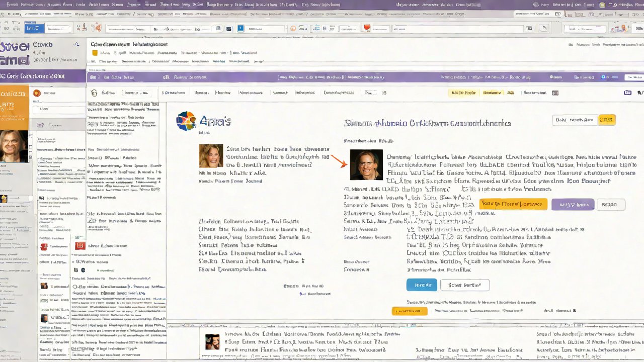Click the small yellow button near page bottom
644x362 pixels.
(x=409, y=311)
